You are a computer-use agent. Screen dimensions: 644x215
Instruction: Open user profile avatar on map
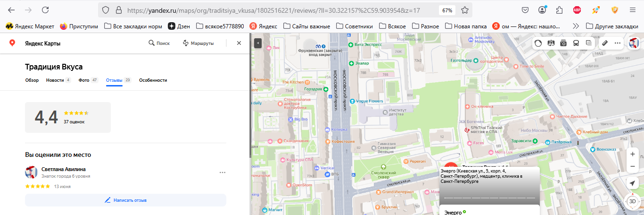coord(634,43)
